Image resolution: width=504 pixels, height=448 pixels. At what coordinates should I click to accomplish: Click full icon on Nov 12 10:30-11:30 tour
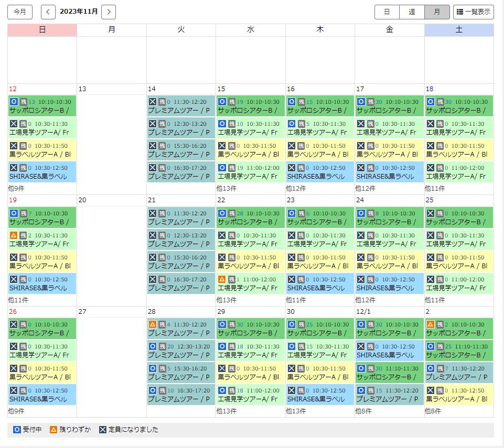pos(14,124)
